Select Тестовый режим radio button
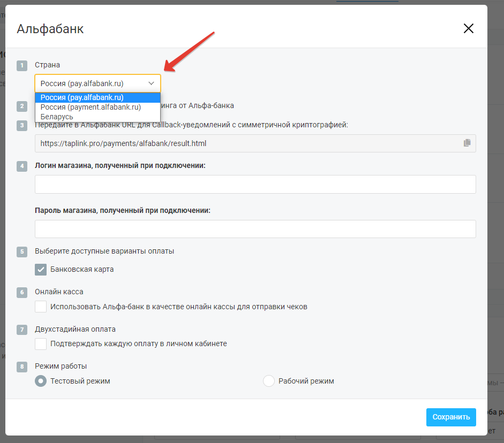 (41, 381)
